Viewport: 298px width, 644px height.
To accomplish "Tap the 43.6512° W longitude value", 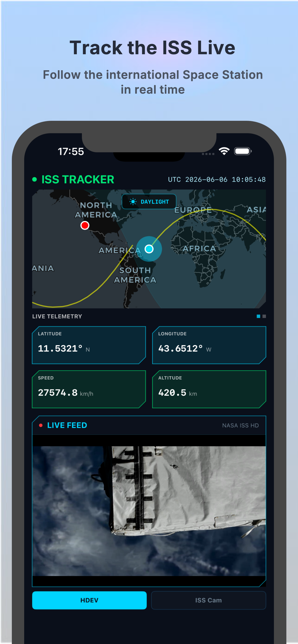I will pos(185,348).
